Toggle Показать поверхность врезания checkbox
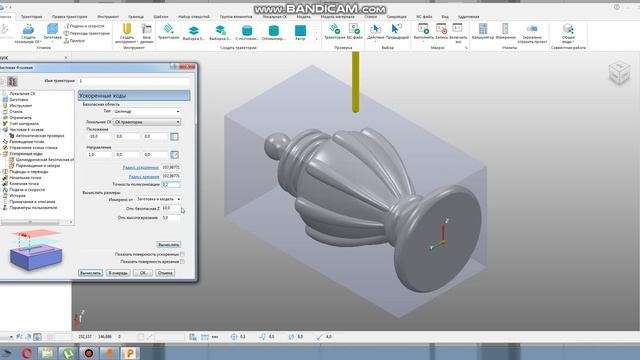Viewport: 640px width, 360px height. pos(182,261)
